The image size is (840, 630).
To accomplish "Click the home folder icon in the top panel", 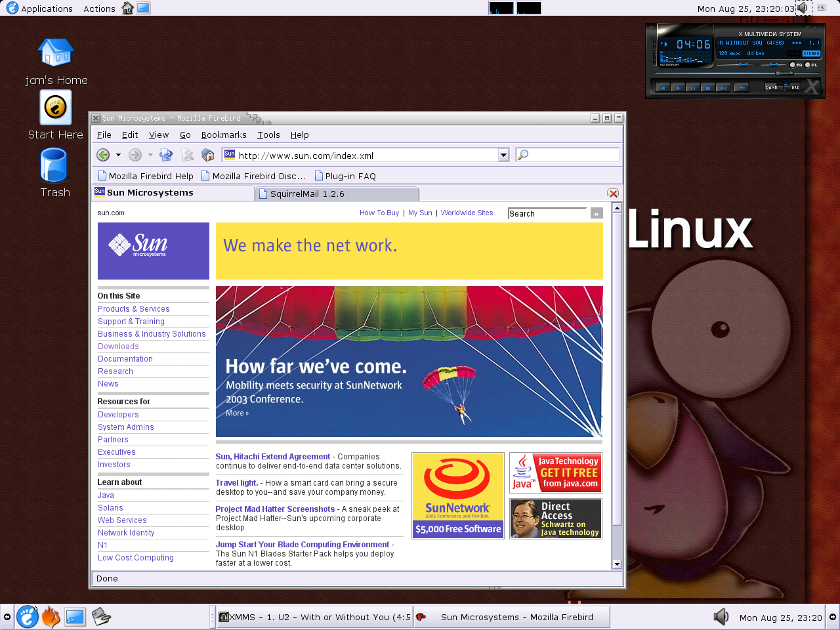I will [127, 8].
